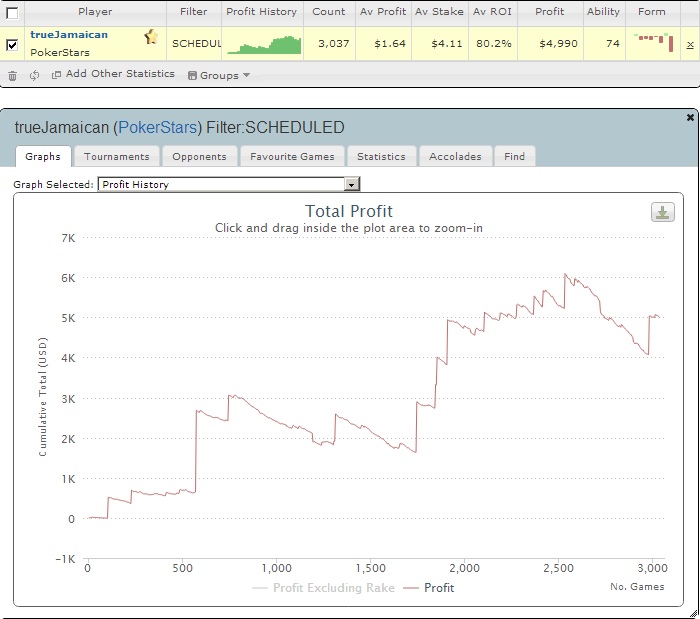Switch to the Tournaments tab
This screenshot has height=619, width=700.
tap(116, 156)
